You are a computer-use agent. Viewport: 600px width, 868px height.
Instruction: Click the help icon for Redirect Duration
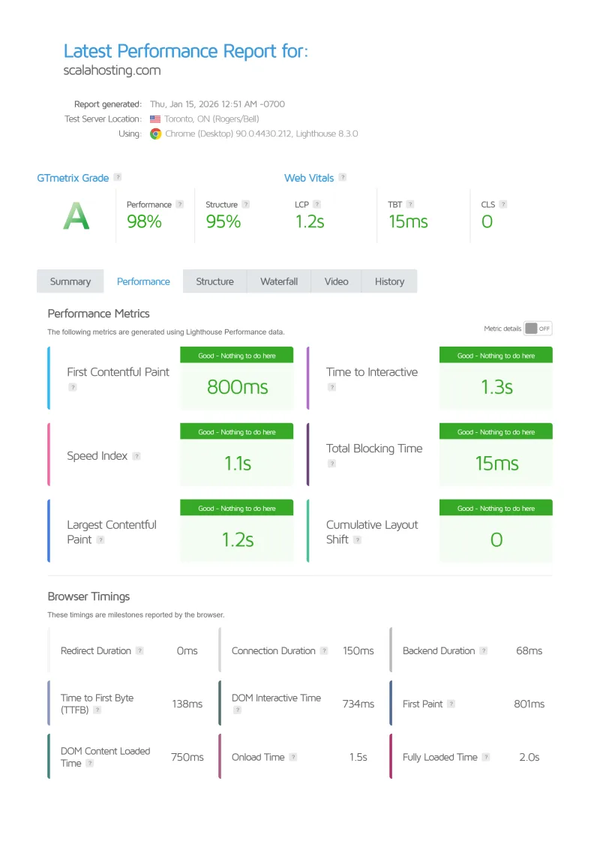[140, 651]
